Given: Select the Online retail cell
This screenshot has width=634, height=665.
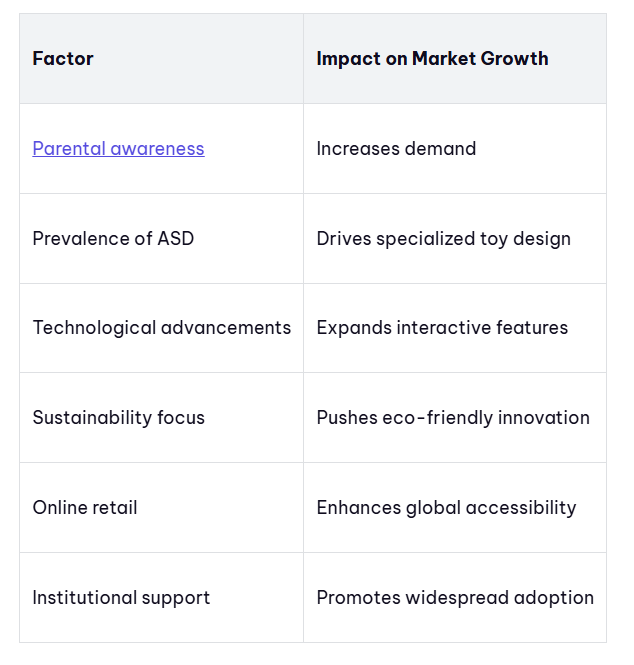Looking at the screenshot, I should click(161, 508).
